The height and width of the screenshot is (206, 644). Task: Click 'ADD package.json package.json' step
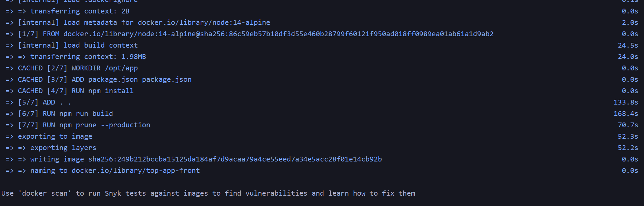[x=132, y=79]
